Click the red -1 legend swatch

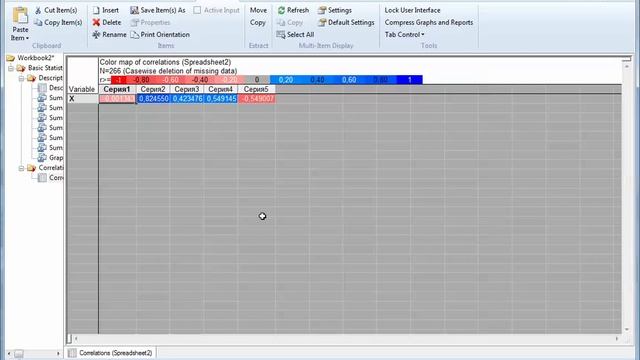(118, 80)
